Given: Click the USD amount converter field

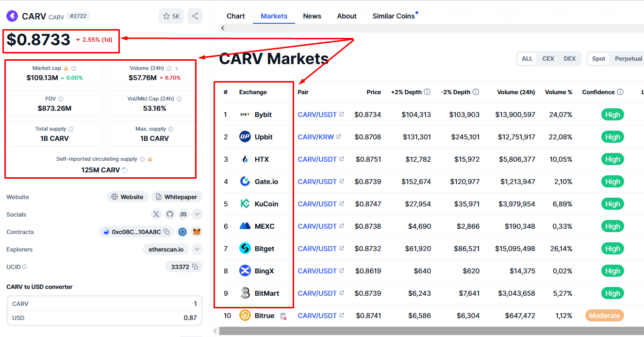Looking at the screenshot, I should 104,318.
